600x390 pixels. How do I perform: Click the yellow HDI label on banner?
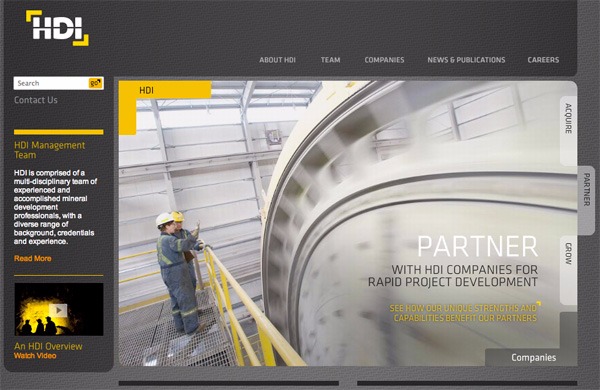(147, 90)
